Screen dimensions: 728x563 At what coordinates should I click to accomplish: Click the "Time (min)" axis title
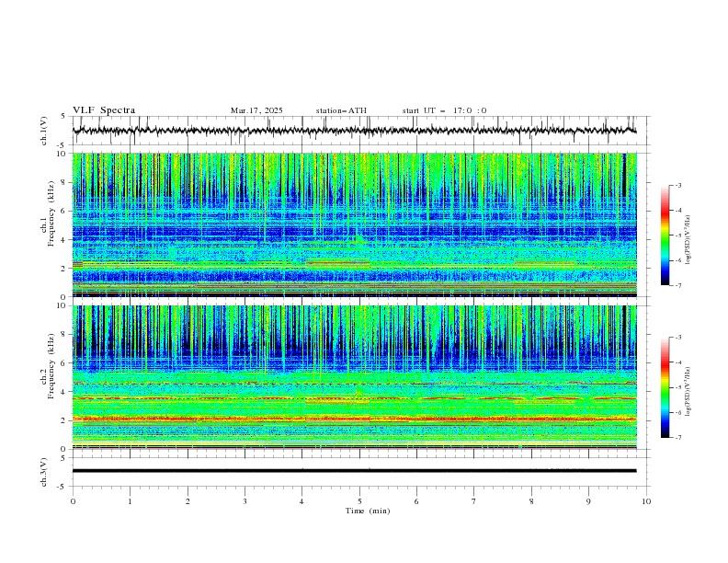click(368, 511)
